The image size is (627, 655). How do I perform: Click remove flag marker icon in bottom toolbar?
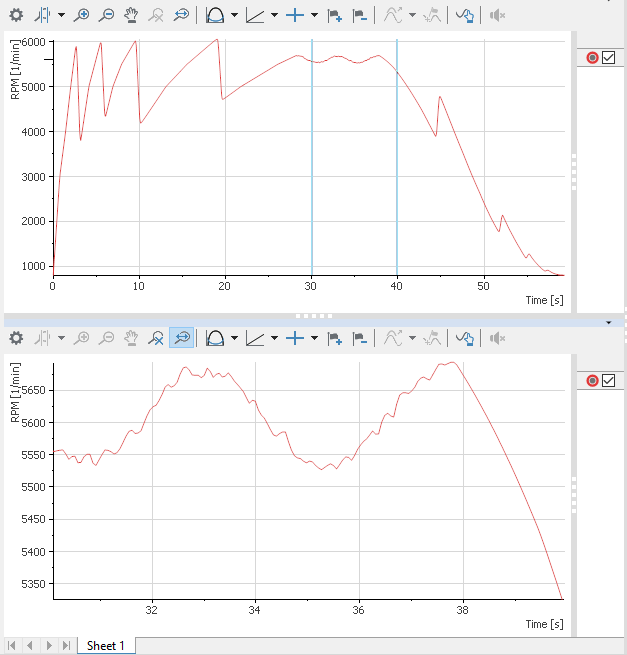(x=360, y=338)
